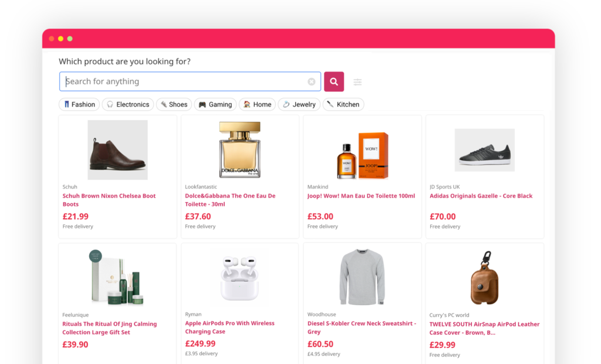Click the Adidas Gazelle sneaker photo
The width and height of the screenshot is (601, 364).
point(484,150)
